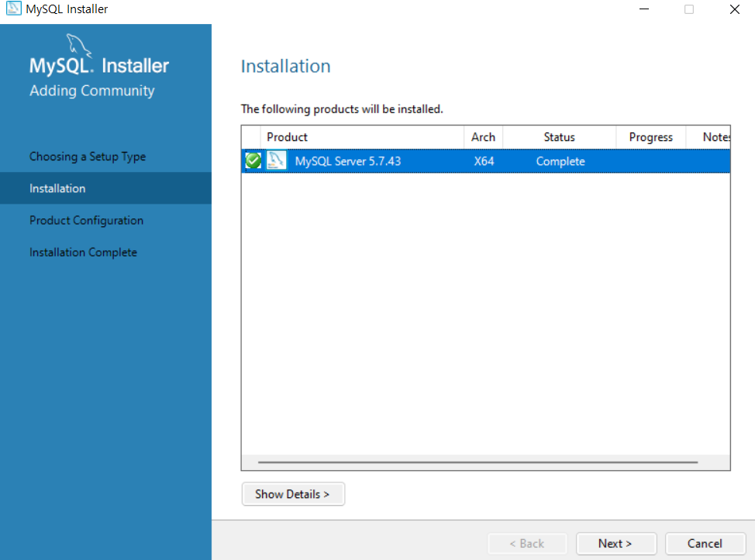Click the Status column header
755x560 pixels.
(560, 137)
